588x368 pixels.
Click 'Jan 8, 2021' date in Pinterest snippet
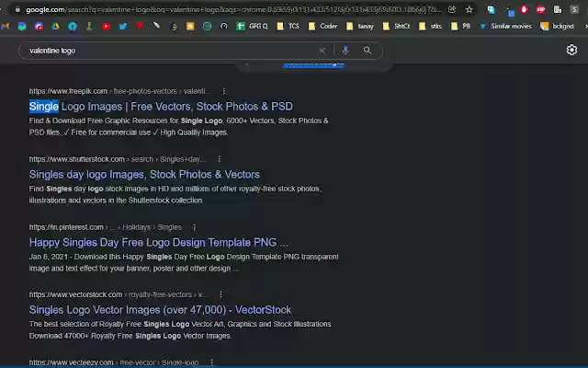(x=49, y=257)
